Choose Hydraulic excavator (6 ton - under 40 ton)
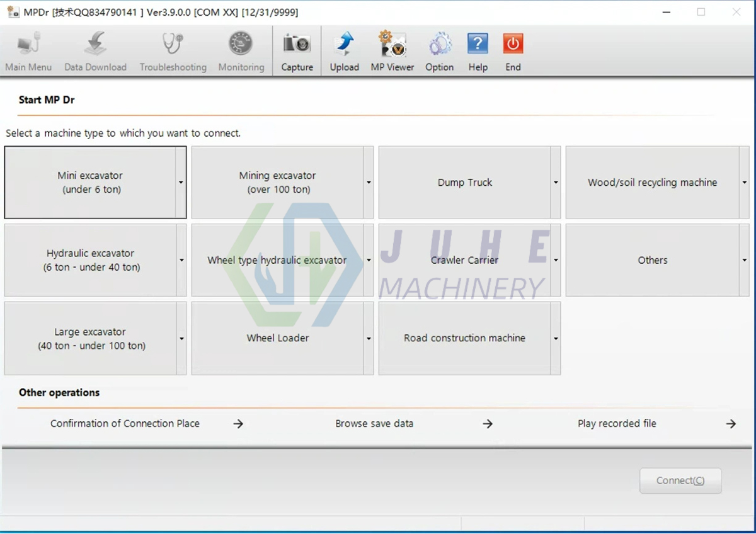The height and width of the screenshot is (534, 756). [90, 259]
